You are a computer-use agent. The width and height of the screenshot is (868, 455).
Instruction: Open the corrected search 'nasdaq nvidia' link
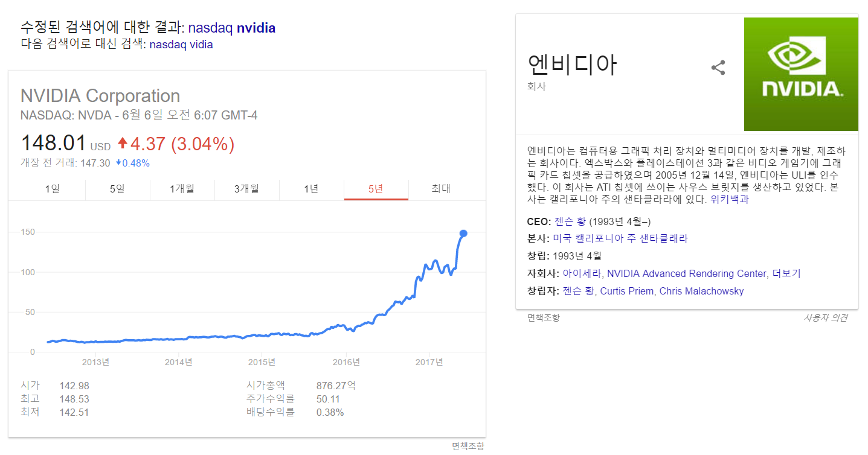[232, 28]
